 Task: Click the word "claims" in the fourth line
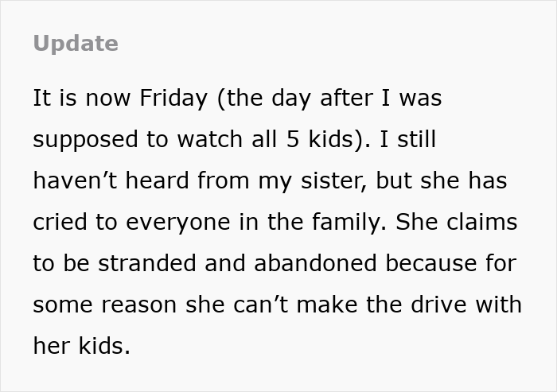(481, 222)
